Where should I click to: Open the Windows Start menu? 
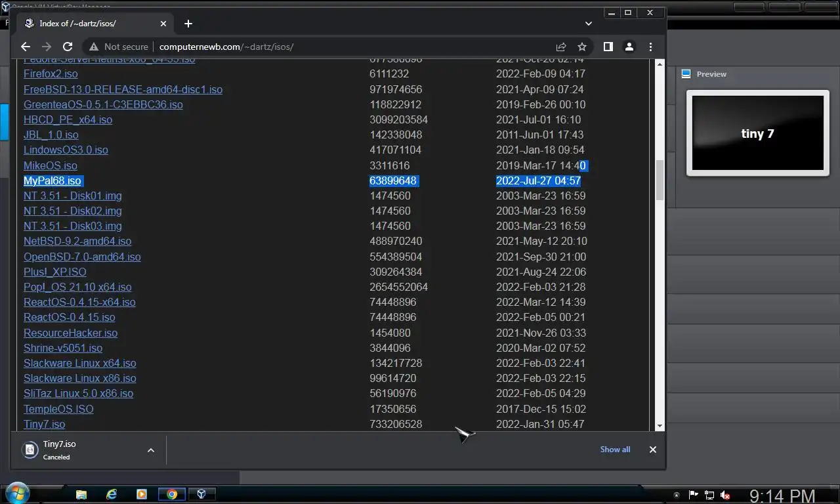pos(17,493)
